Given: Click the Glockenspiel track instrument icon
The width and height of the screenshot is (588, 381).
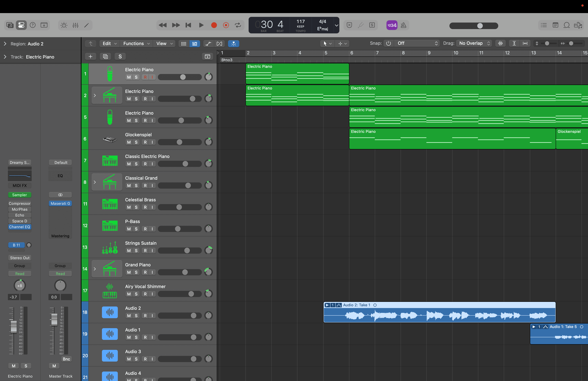Looking at the screenshot, I should tap(110, 139).
